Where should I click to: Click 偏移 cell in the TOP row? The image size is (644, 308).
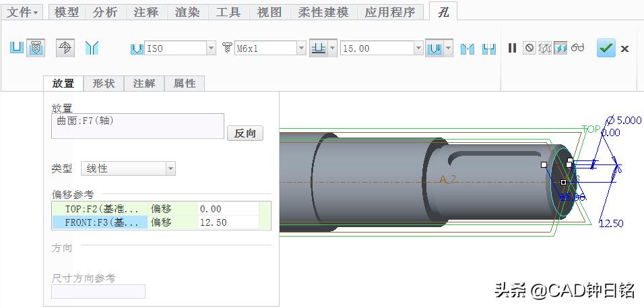coord(172,209)
